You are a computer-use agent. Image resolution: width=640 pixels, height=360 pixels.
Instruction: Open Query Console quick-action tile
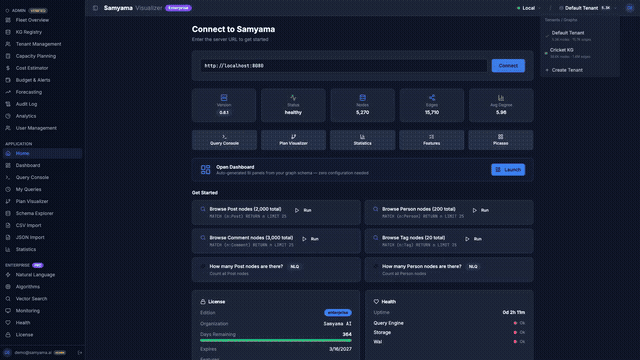(224, 140)
